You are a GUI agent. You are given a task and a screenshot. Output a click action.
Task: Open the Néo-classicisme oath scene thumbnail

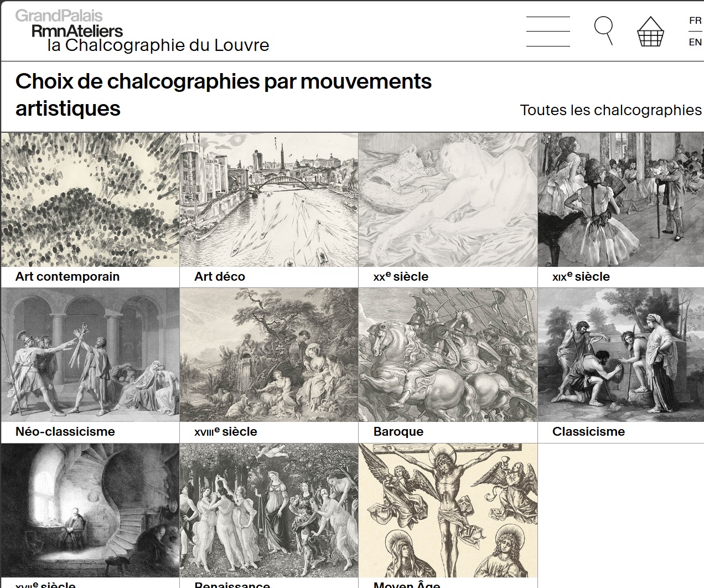click(90, 354)
